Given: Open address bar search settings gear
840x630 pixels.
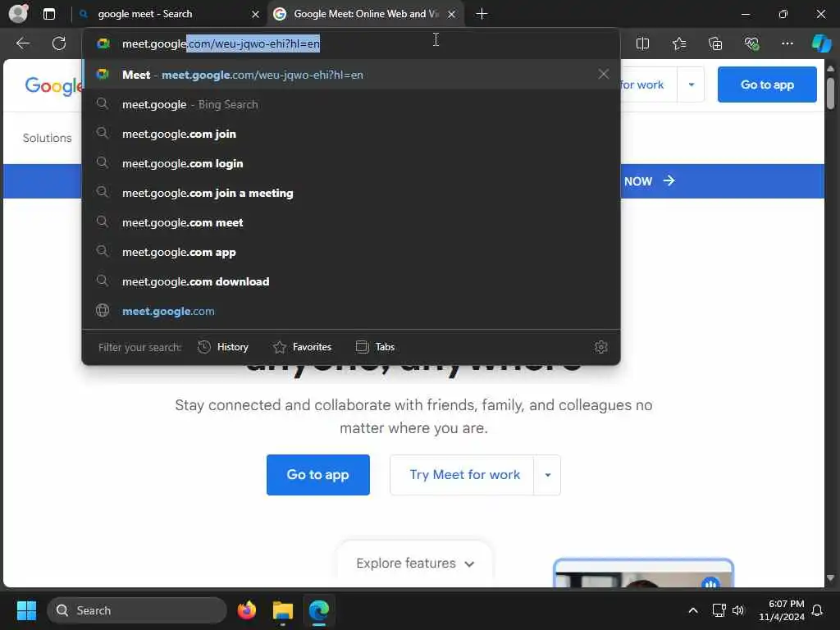Looking at the screenshot, I should (x=600, y=347).
